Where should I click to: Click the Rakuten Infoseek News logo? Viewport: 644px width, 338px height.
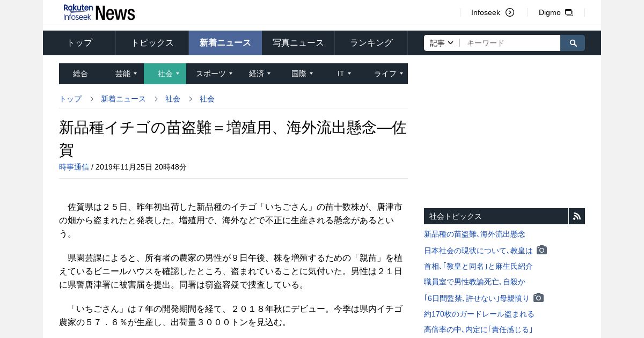[99, 12]
